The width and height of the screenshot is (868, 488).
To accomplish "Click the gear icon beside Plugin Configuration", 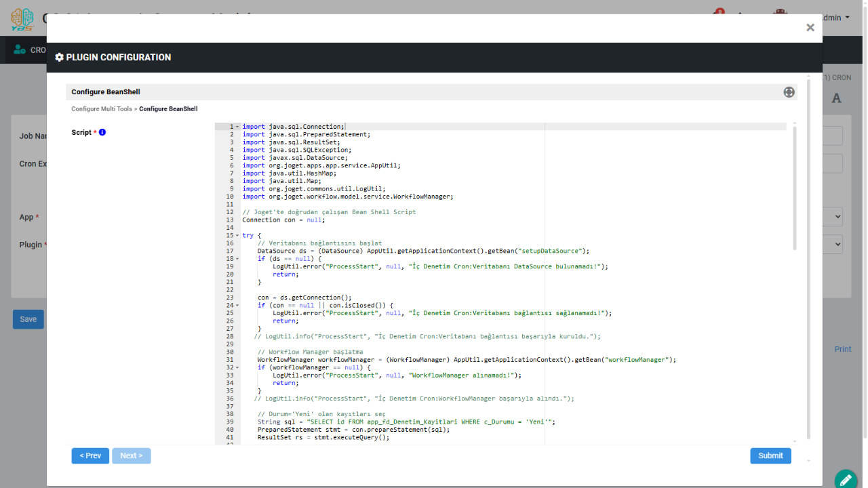I will point(60,58).
